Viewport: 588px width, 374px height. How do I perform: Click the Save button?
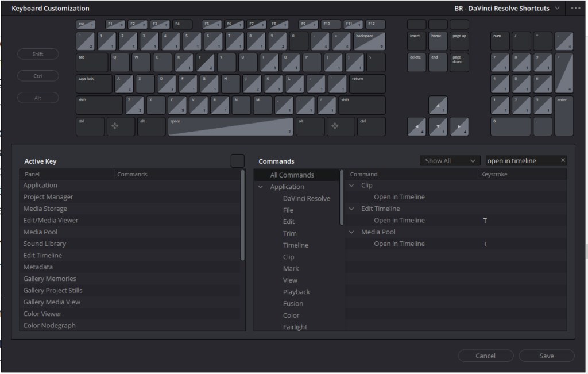[x=547, y=356]
